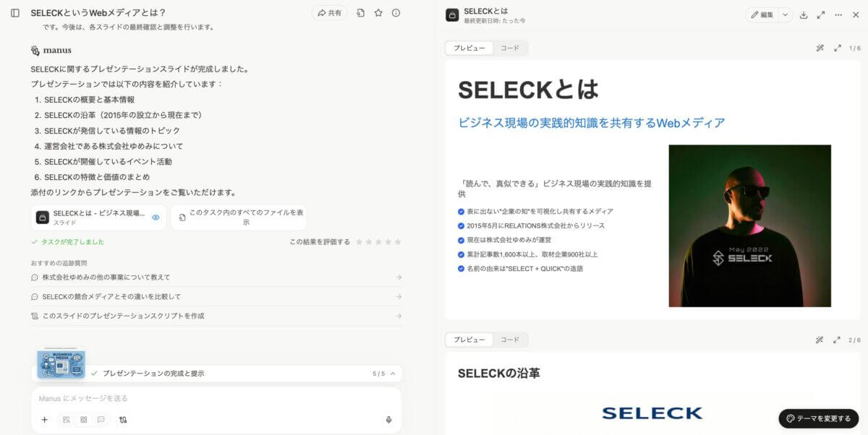Select follow-up to create presentation script
Viewport: 868px width, 435px height.
click(216, 316)
